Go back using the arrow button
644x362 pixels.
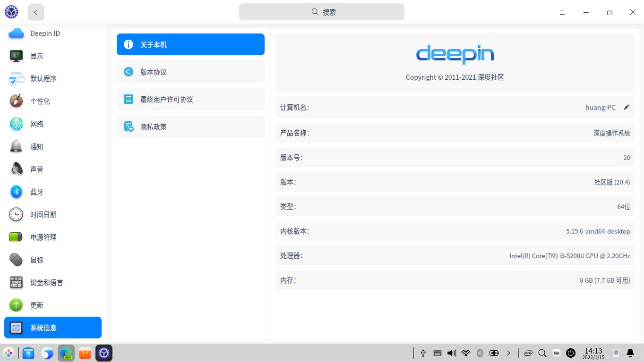35,12
